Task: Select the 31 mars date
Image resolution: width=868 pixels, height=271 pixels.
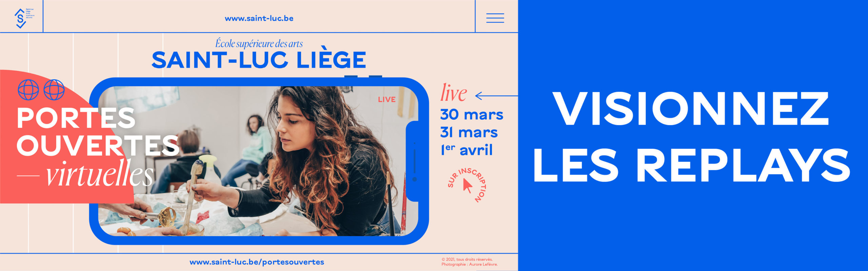Action: 469,132
